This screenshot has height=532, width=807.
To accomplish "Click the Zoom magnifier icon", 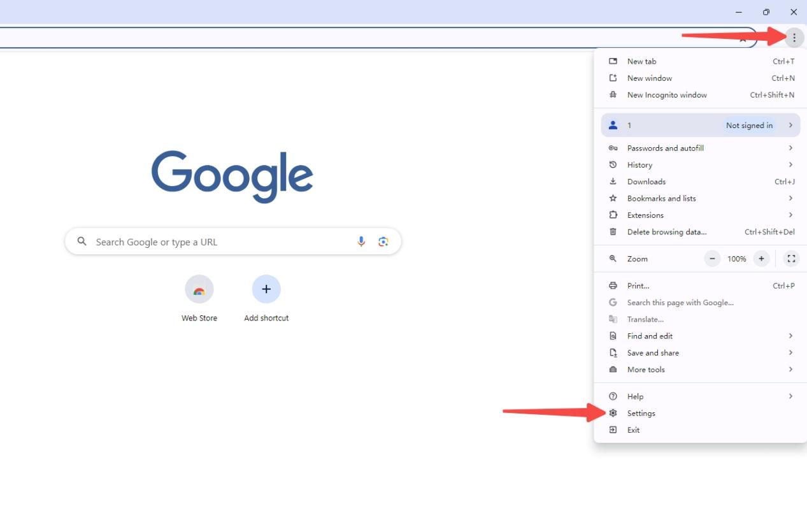I will 613,259.
